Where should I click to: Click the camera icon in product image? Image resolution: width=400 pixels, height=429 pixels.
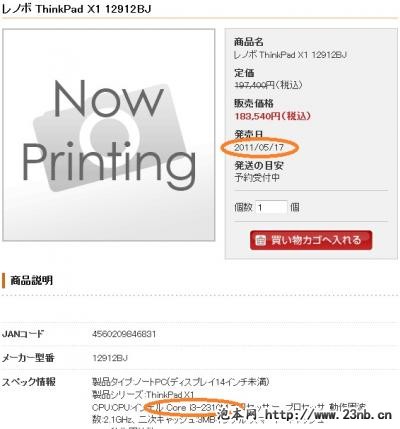tap(110, 137)
